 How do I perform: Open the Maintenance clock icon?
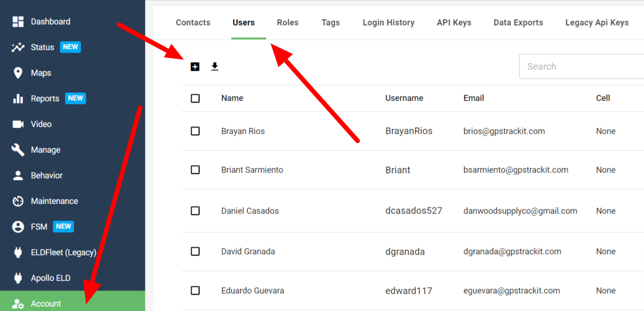18,201
